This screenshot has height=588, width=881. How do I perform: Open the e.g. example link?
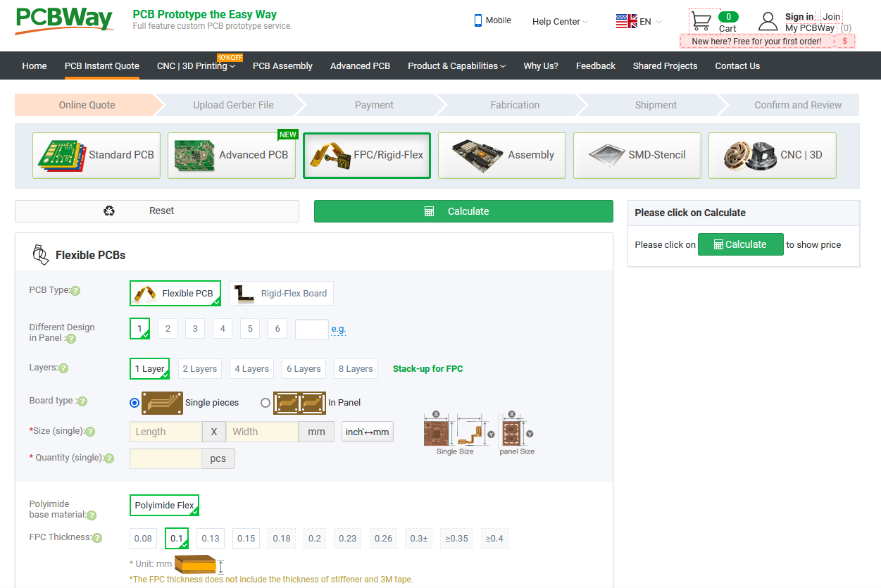pos(339,330)
